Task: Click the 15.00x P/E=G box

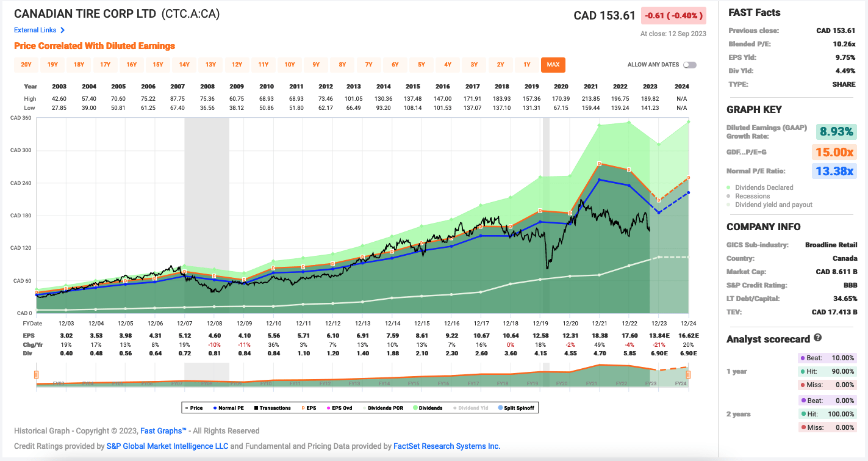Action: 835,151
